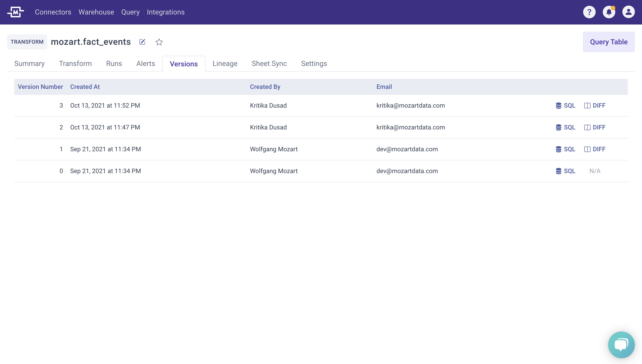The image size is (642, 364).
Task: Click the Created At column header
Action: [x=85, y=87]
